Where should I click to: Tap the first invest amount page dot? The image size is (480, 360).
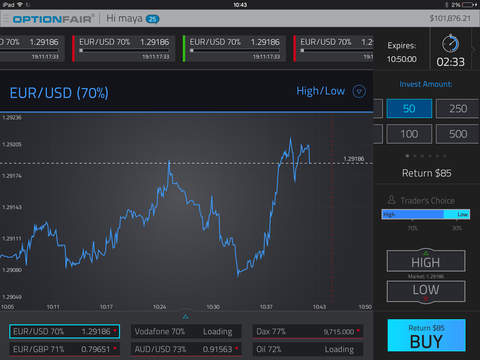coord(407,156)
